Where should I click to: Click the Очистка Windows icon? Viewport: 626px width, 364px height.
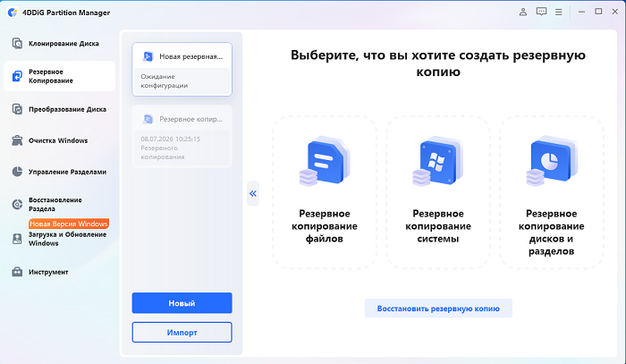click(17, 140)
